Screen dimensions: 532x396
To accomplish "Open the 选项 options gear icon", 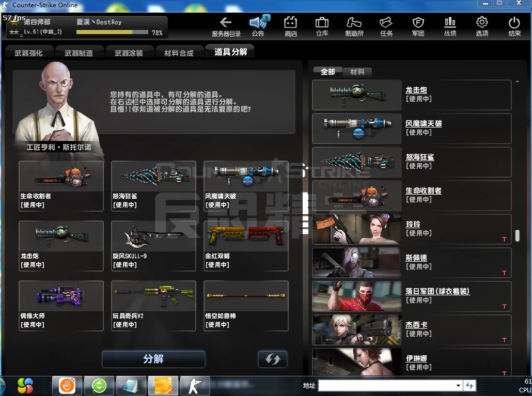I will click(x=482, y=23).
